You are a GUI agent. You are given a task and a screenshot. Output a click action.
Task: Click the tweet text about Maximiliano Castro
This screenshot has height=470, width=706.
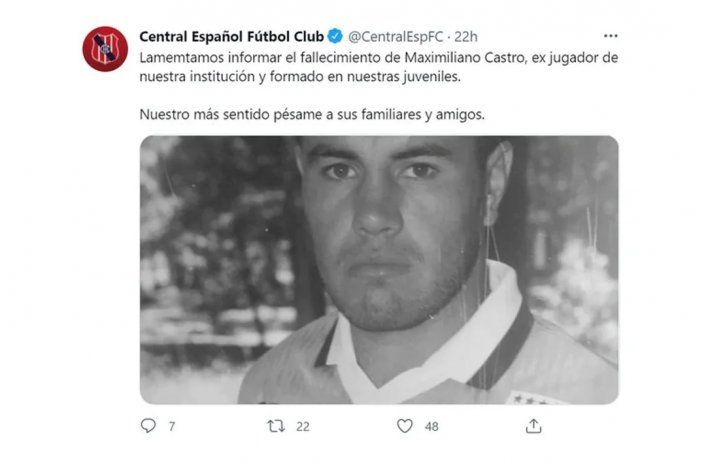pos(379,67)
